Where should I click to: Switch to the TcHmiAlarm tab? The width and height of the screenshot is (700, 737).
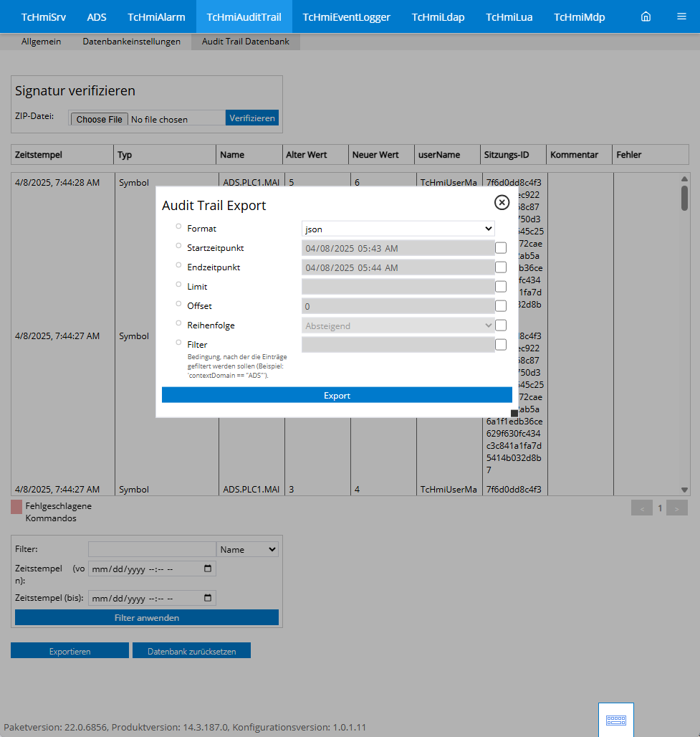pyautogui.click(x=156, y=17)
